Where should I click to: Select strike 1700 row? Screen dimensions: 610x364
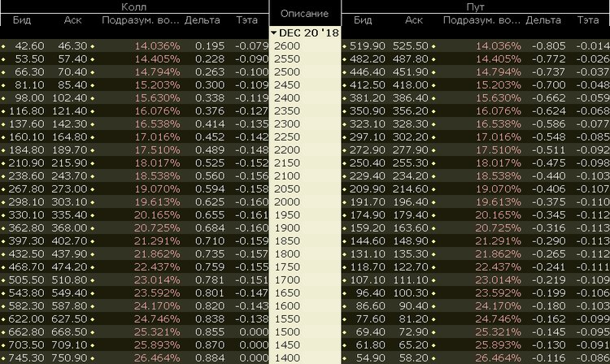pos(287,280)
